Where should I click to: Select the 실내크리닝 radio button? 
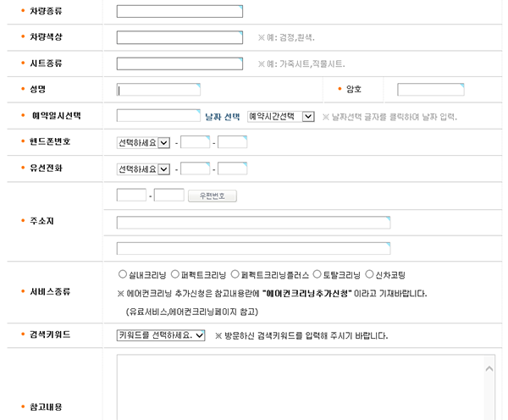pos(123,274)
